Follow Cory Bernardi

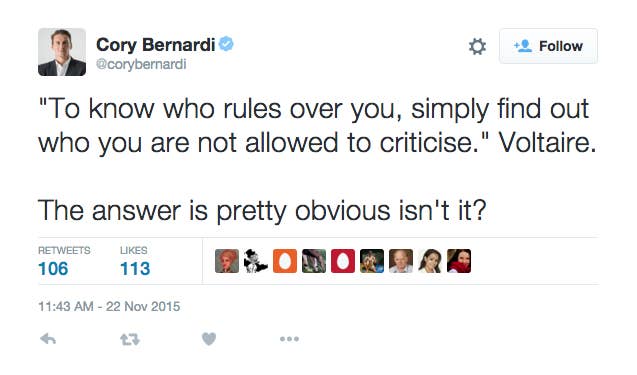click(548, 46)
